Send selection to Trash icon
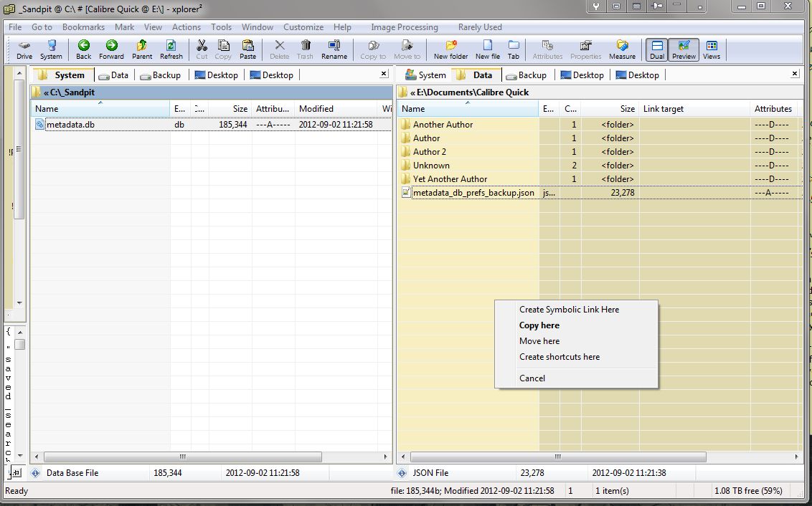This screenshot has width=812, height=506. tap(305, 49)
